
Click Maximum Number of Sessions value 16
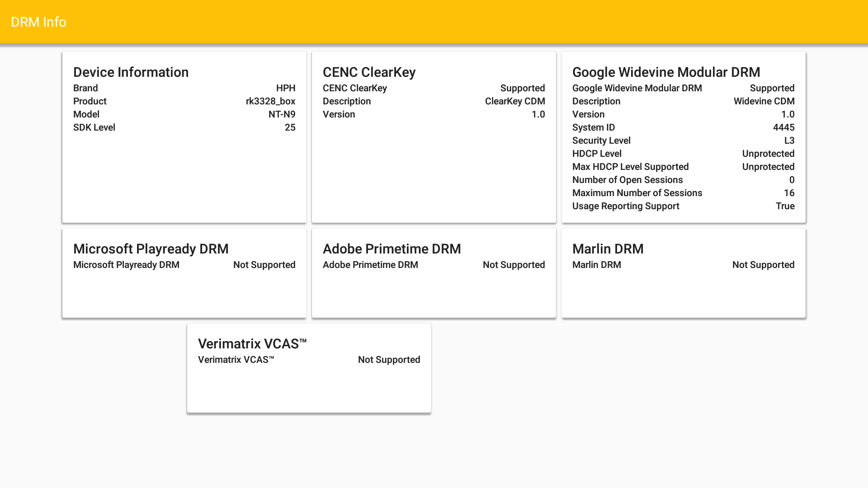tap(789, 193)
